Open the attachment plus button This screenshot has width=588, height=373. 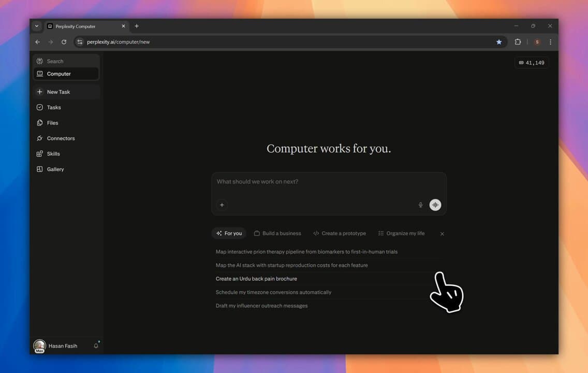click(222, 205)
